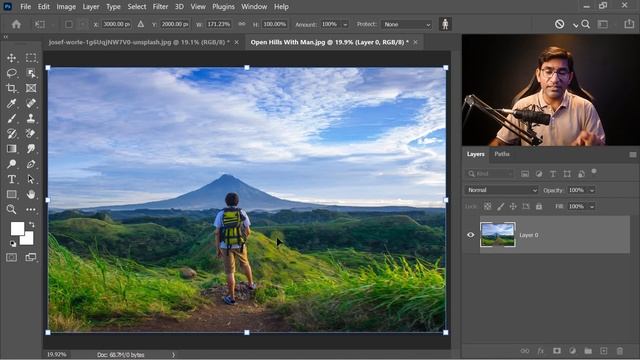Select the History Brush tool
Viewport: 640px width, 360px height.
point(11,133)
